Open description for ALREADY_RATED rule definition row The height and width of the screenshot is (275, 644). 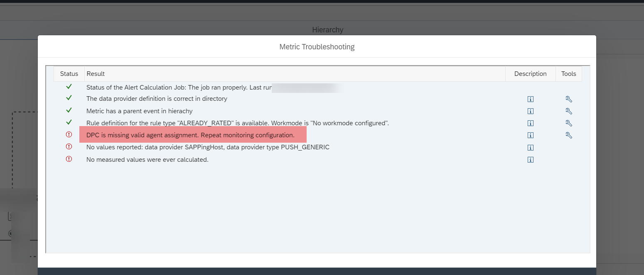coord(530,123)
